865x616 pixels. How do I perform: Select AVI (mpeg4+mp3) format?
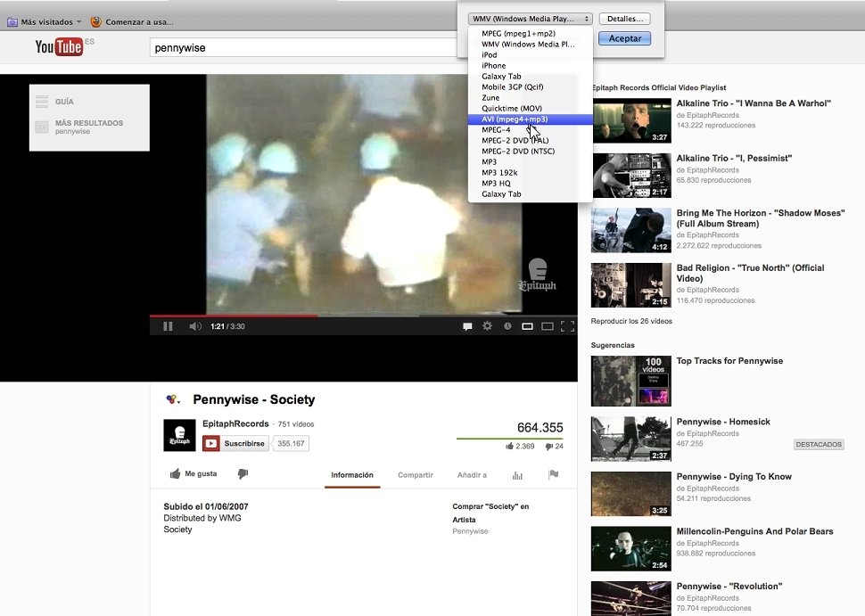click(x=530, y=119)
